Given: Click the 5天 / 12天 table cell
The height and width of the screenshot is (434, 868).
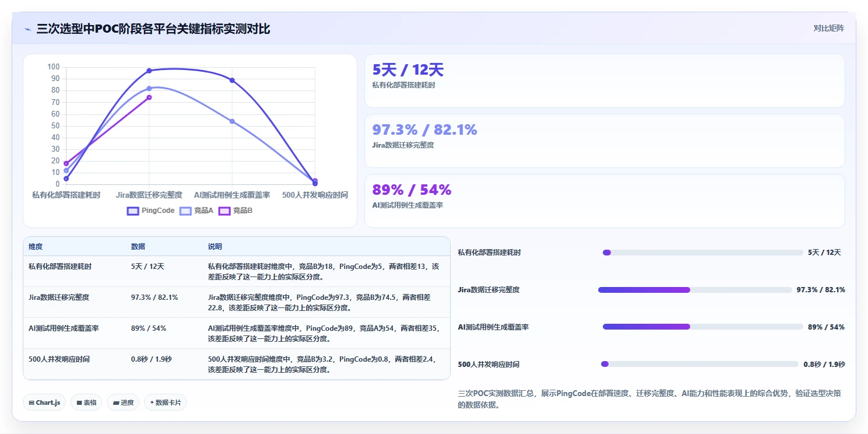Looking at the screenshot, I should pyautogui.click(x=147, y=266).
